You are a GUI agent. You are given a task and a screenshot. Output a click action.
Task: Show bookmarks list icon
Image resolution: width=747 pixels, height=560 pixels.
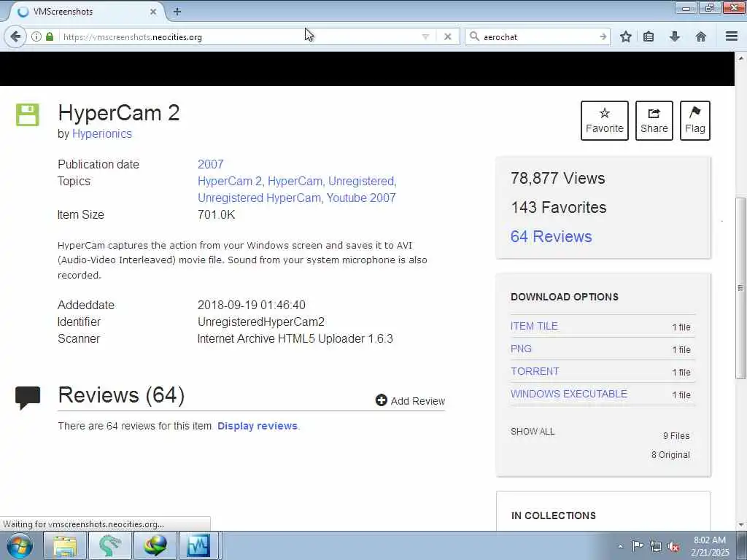point(649,36)
